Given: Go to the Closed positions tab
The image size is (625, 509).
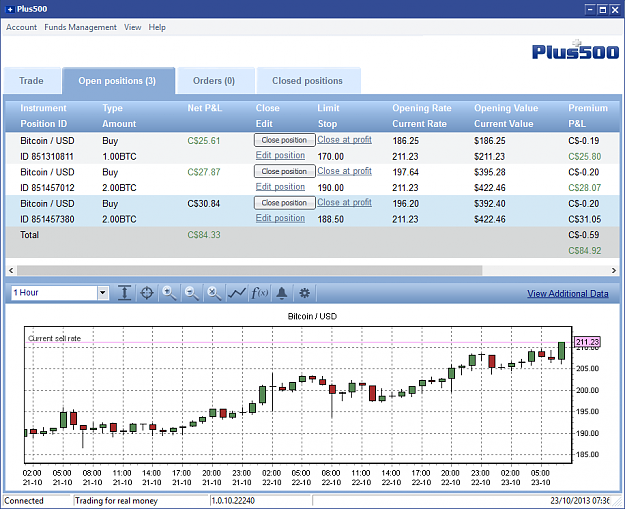Looking at the screenshot, I should point(307,81).
